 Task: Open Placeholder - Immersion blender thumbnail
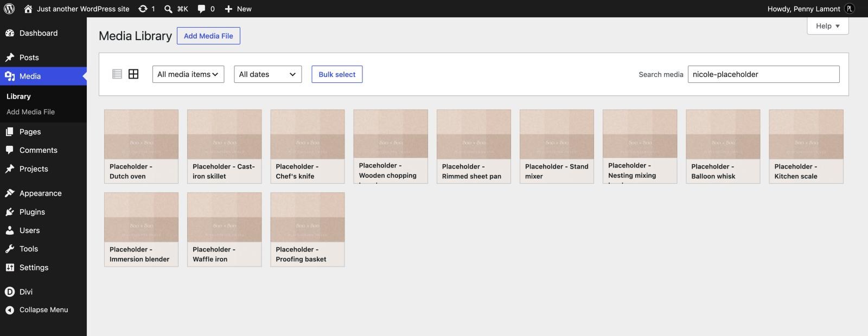141,229
